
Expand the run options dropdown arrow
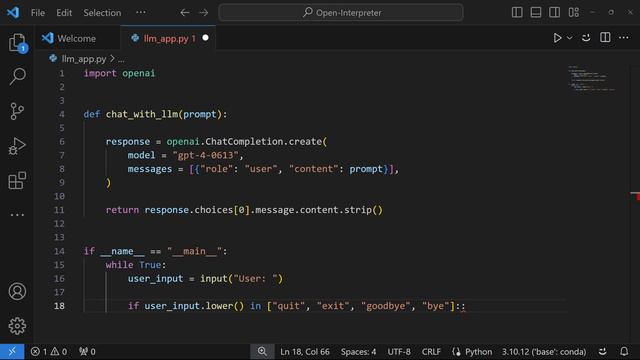(x=569, y=38)
